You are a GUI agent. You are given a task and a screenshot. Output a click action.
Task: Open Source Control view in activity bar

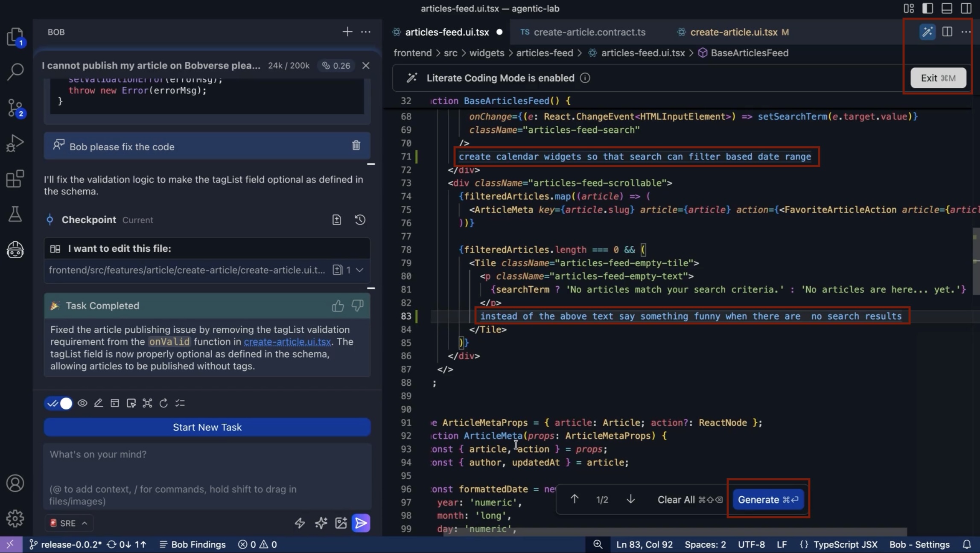(x=15, y=108)
